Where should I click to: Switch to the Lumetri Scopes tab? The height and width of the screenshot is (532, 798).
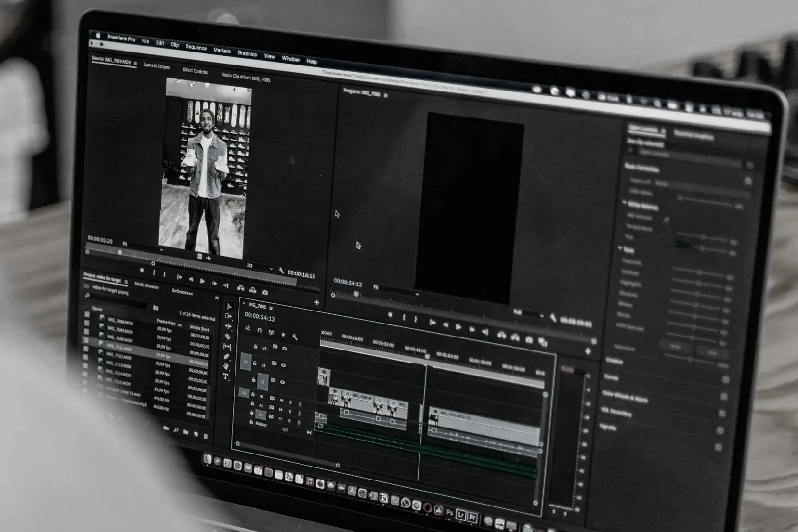157,66
